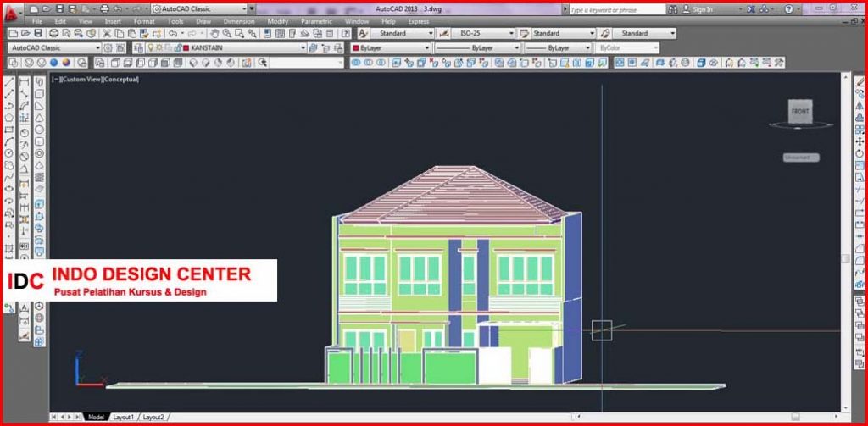Click the Plot icon in the Quick Access toolbar

coord(103,9)
